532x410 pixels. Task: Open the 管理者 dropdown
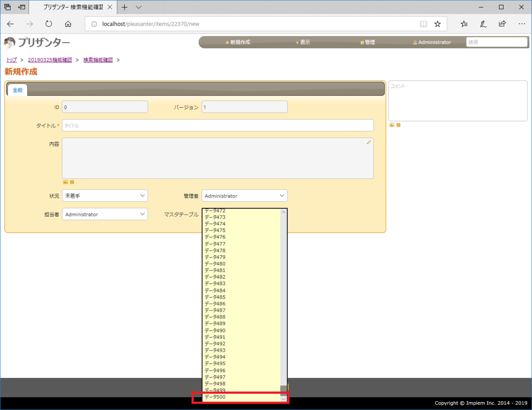point(245,195)
